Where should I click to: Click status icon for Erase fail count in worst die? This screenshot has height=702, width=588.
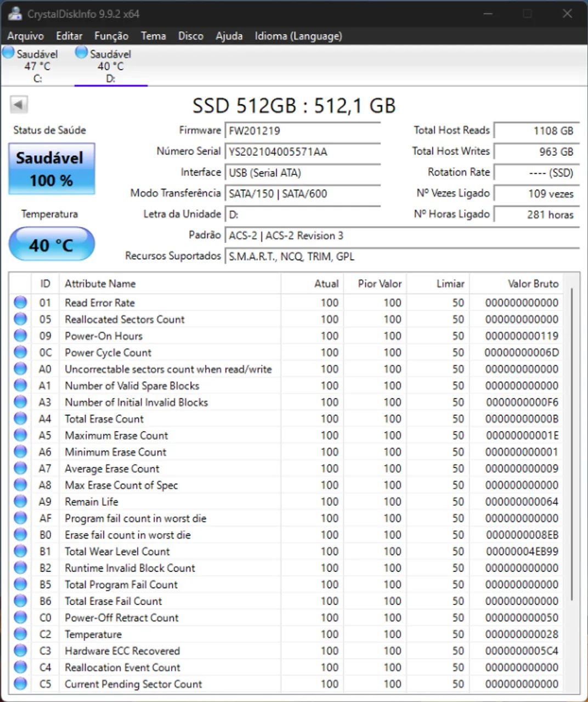[x=20, y=535]
